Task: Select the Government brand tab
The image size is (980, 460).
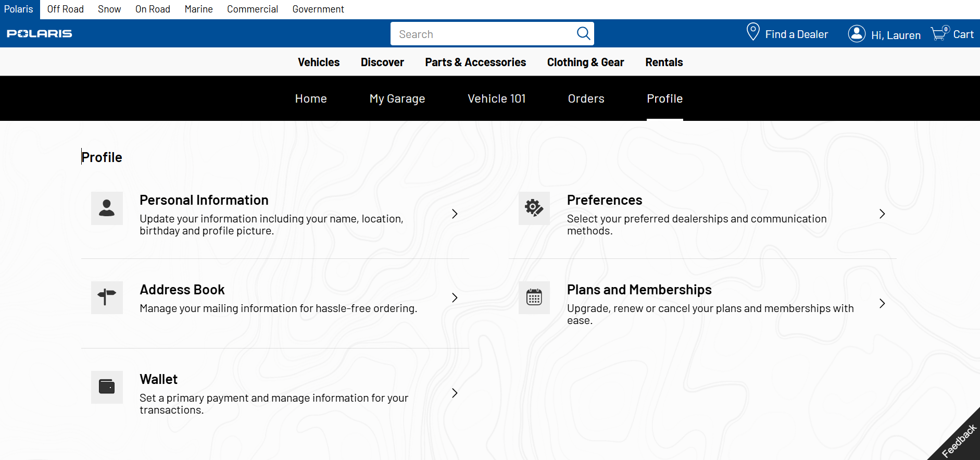Action: point(318,9)
